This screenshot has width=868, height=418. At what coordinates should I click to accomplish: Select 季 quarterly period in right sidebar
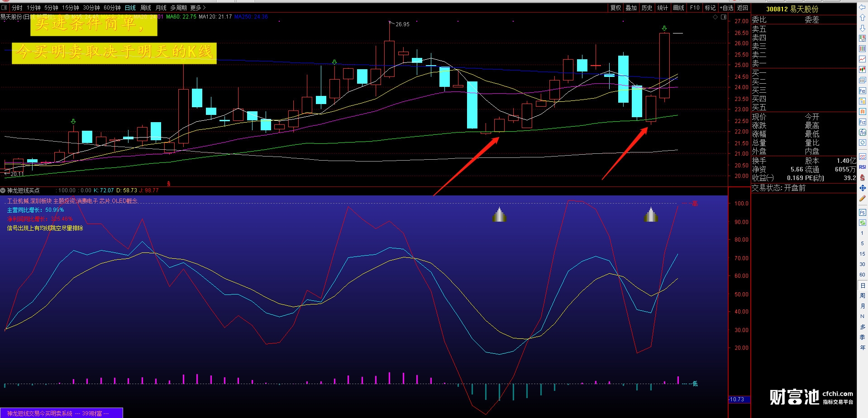click(x=863, y=337)
